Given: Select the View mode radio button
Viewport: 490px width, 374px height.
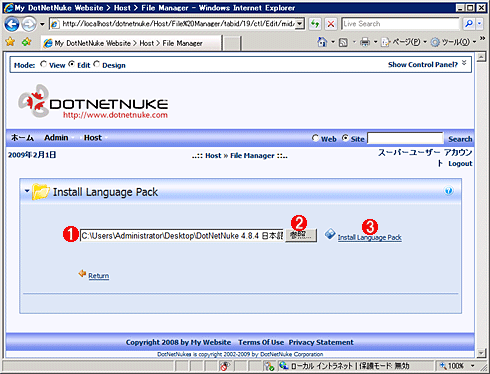Looking at the screenshot, I should pyautogui.click(x=43, y=64).
